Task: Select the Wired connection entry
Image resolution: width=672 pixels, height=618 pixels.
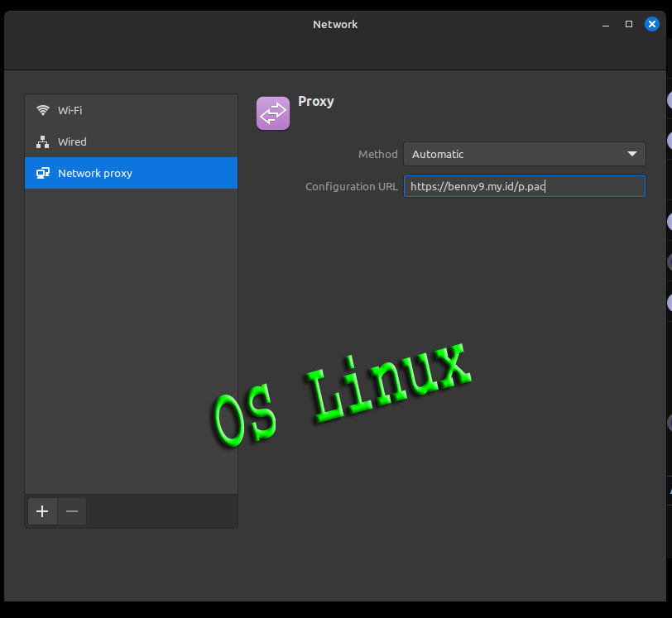Action: (x=131, y=141)
